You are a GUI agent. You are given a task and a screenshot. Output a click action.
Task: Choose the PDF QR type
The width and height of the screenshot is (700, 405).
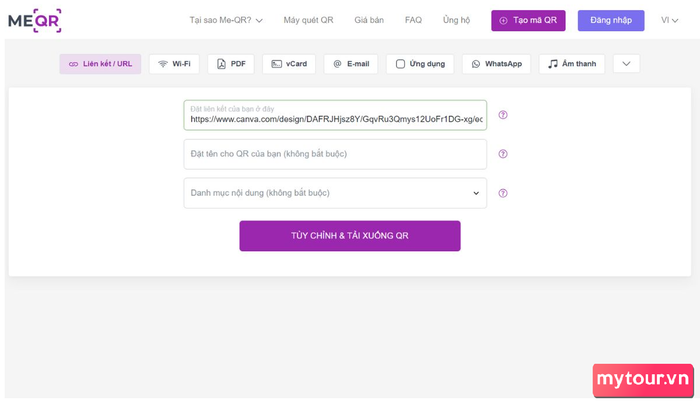click(x=231, y=64)
